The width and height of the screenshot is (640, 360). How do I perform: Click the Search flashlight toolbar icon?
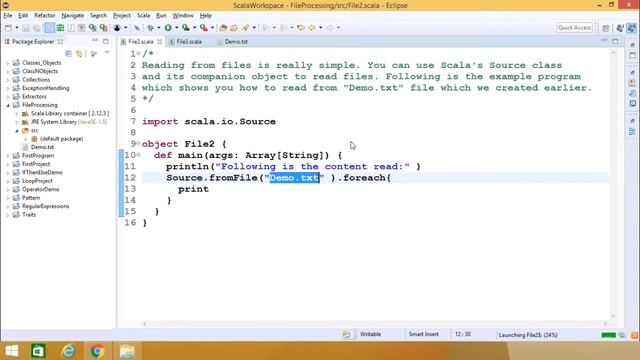(246, 28)
